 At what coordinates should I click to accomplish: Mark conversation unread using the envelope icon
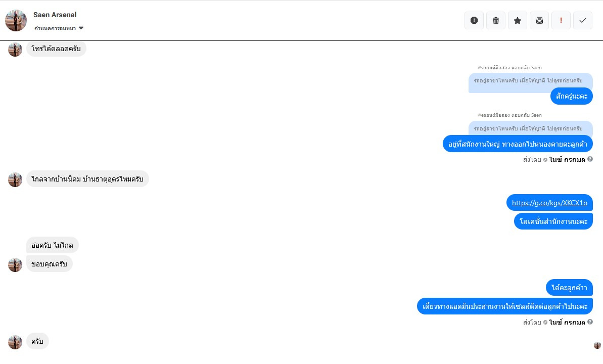539,21
